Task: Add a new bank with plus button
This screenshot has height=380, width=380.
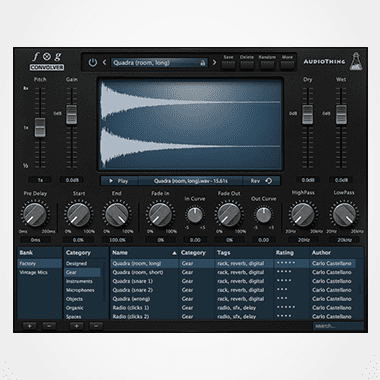Action: [30, 326]
